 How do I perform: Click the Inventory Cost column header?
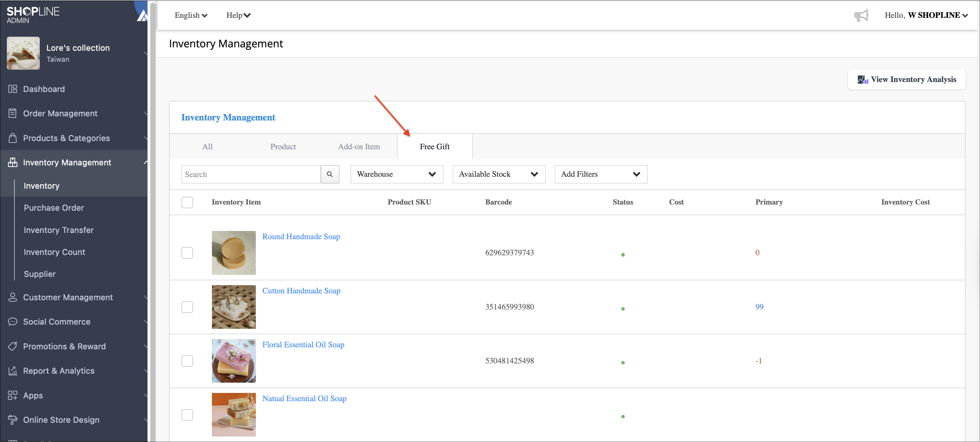click(x=905, y=202)
